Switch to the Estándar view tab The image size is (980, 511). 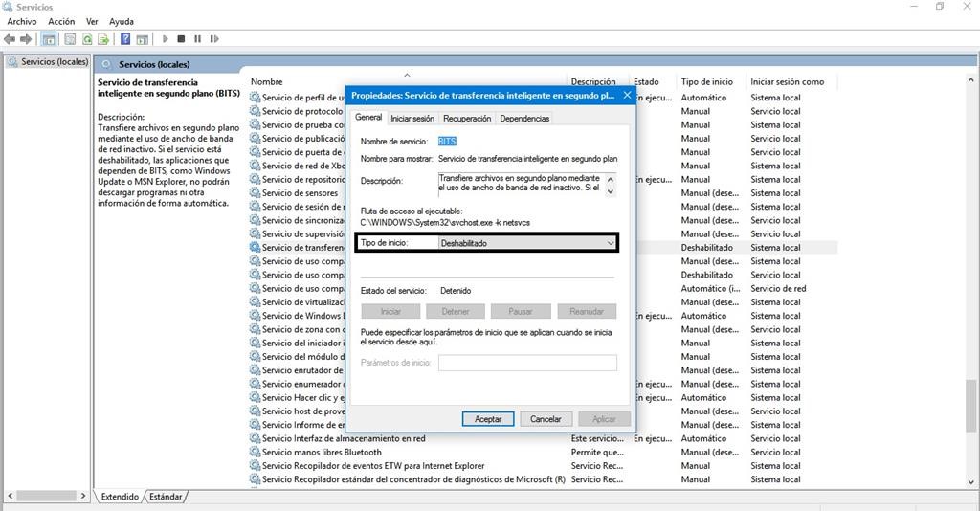pos(166,497)
